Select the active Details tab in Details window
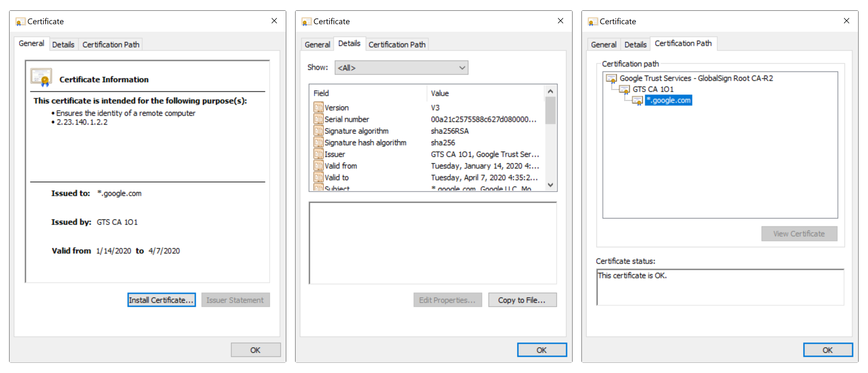Image resolution: width=868 pixels, height=373 pixels. (349, 43)
